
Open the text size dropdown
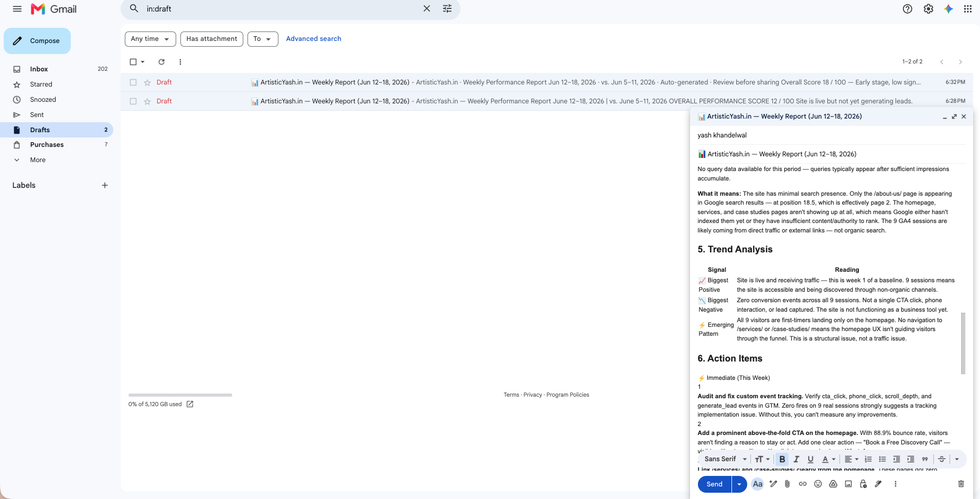pyautogui.click(x=762, y=459)
